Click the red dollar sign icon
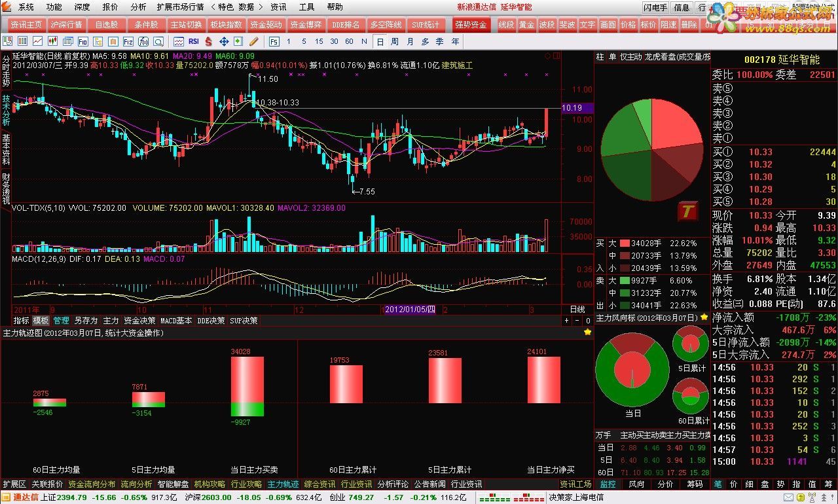Screen dimensions: 838x504 point(209,41)
